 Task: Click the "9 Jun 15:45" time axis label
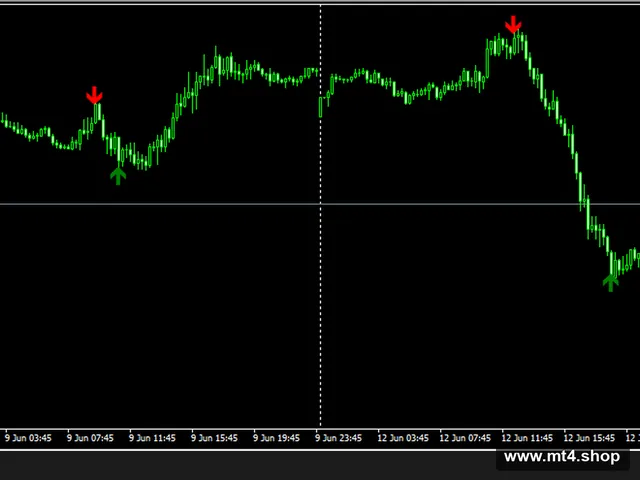point(214,438)
